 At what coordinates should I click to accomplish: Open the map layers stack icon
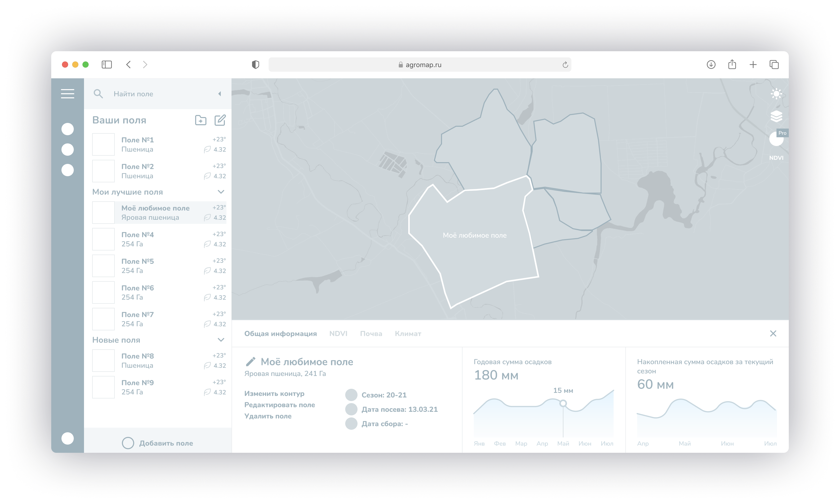coord(776,117)
